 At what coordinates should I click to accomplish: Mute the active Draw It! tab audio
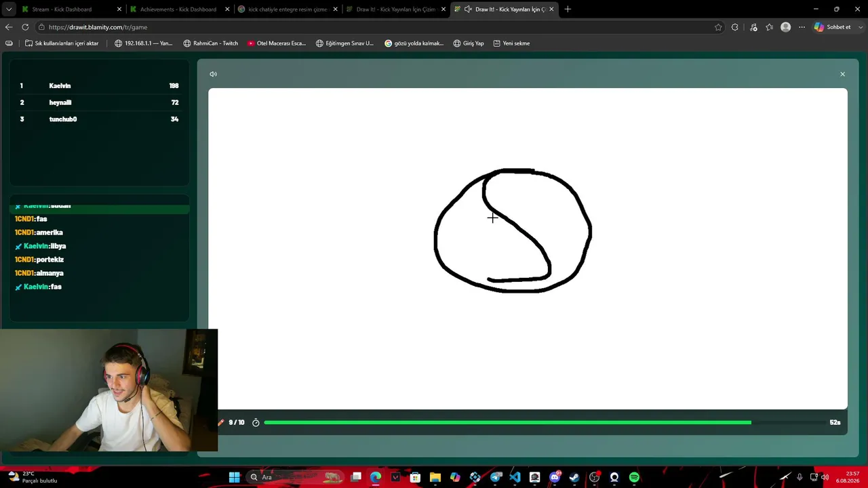468,9
